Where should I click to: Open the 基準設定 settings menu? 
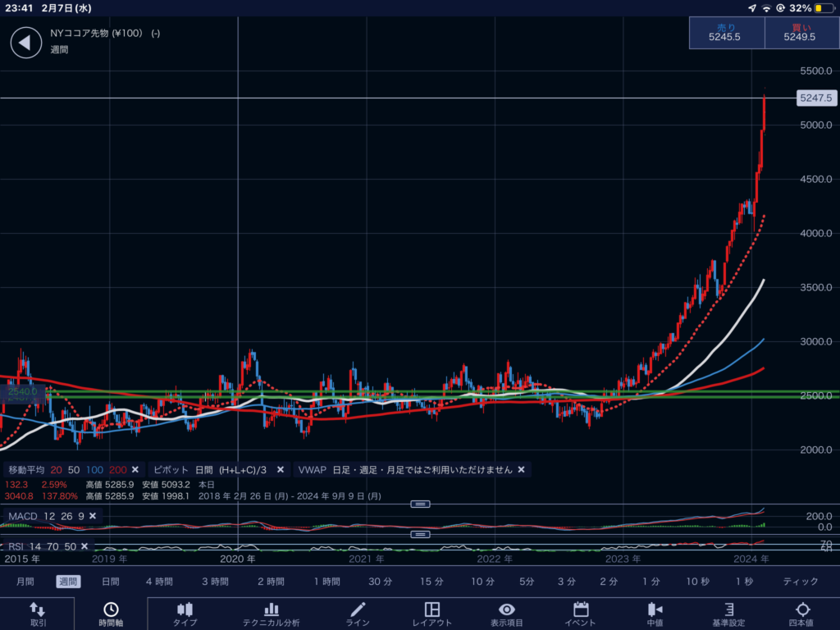[728, 609]
